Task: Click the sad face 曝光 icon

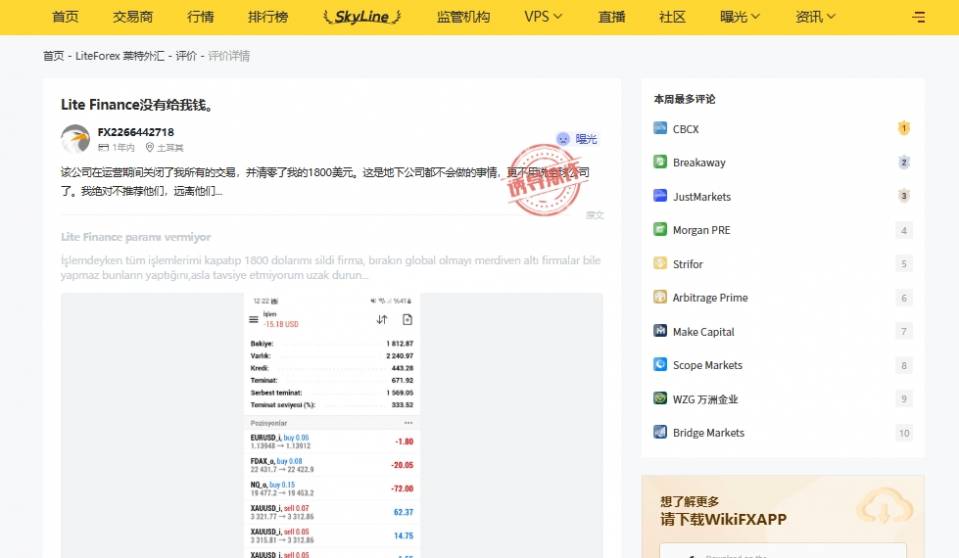Action: 563,139
